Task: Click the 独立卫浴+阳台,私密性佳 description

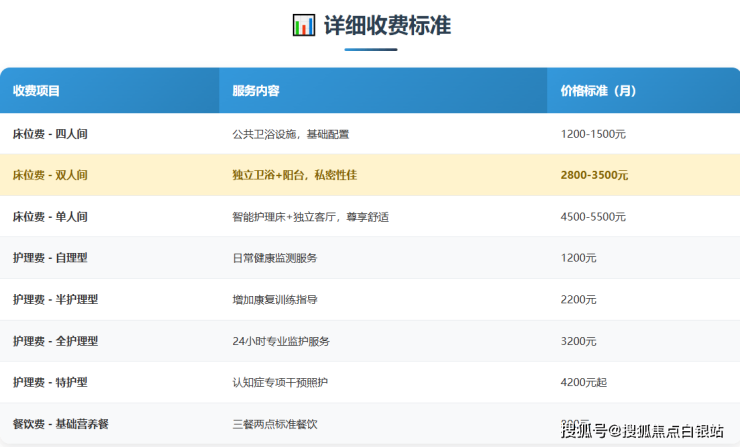Action: tap(294, 175)
